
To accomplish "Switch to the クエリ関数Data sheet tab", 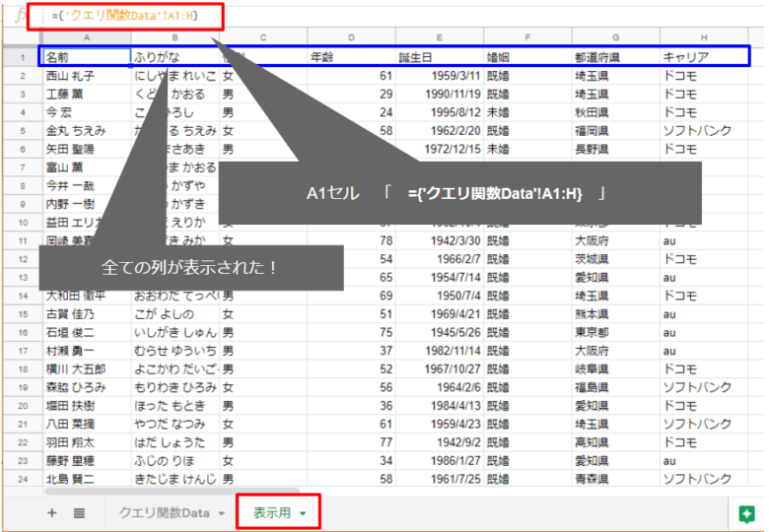I will [x=164, y=513].
